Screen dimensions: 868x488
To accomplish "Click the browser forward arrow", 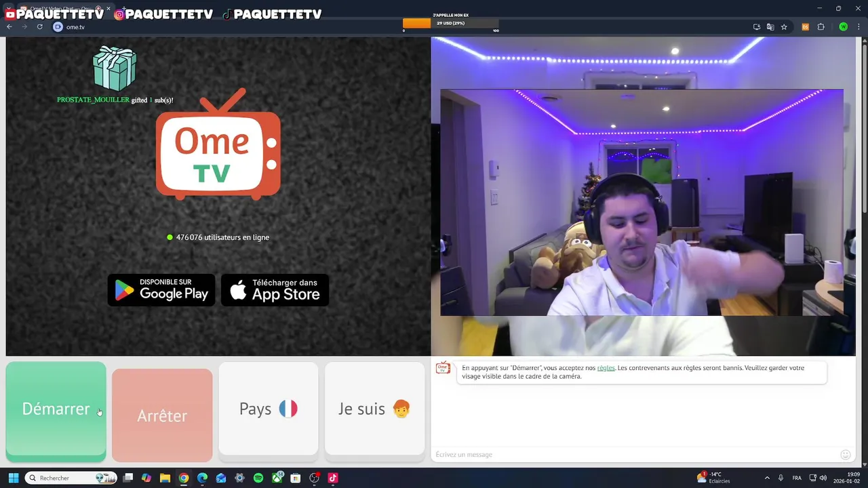I will (x=24, y=27).
